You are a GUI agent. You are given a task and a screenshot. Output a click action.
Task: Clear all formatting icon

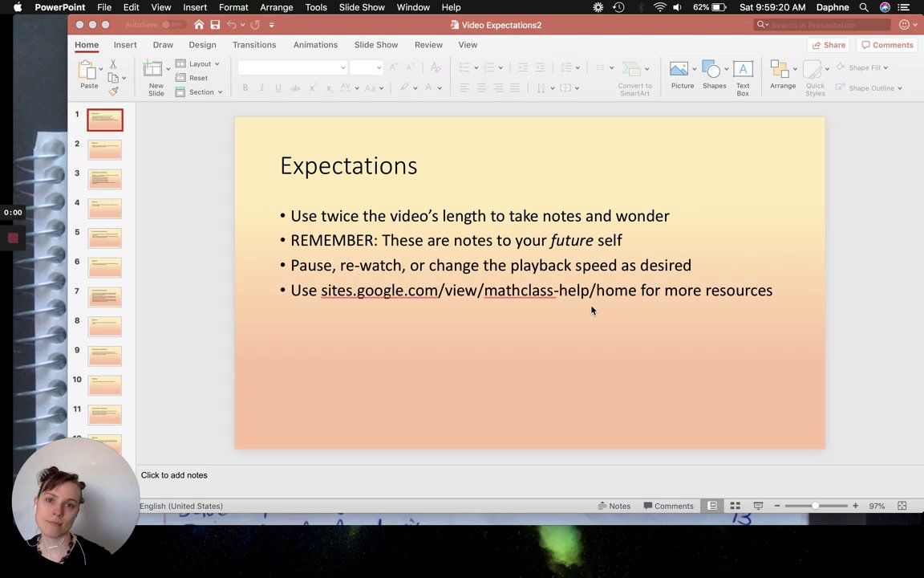[x=436, y=67]
